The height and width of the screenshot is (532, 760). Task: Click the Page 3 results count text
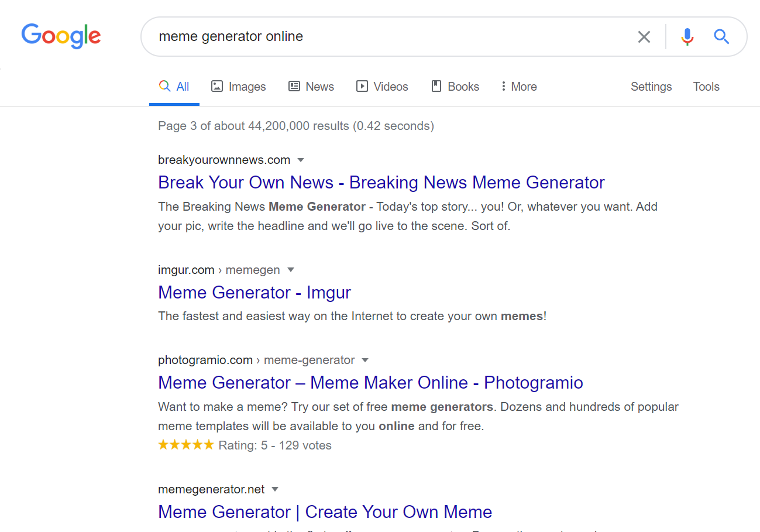coord(296,126)
